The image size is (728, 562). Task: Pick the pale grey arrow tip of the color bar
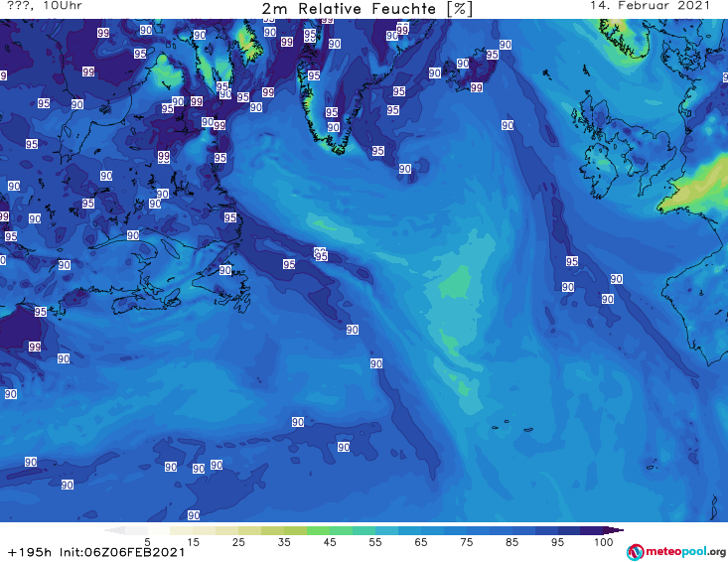point(114,530)
